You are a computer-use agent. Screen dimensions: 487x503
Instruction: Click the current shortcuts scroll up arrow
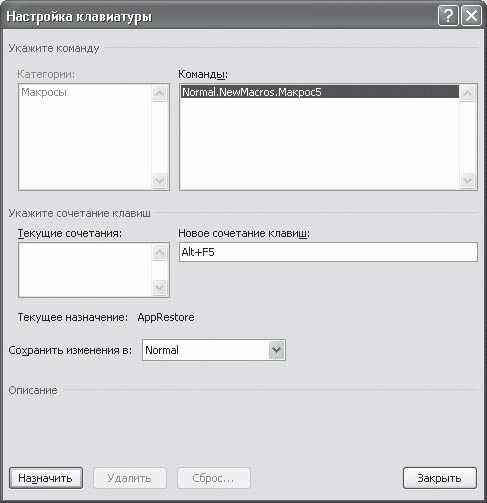click(159, 252)
